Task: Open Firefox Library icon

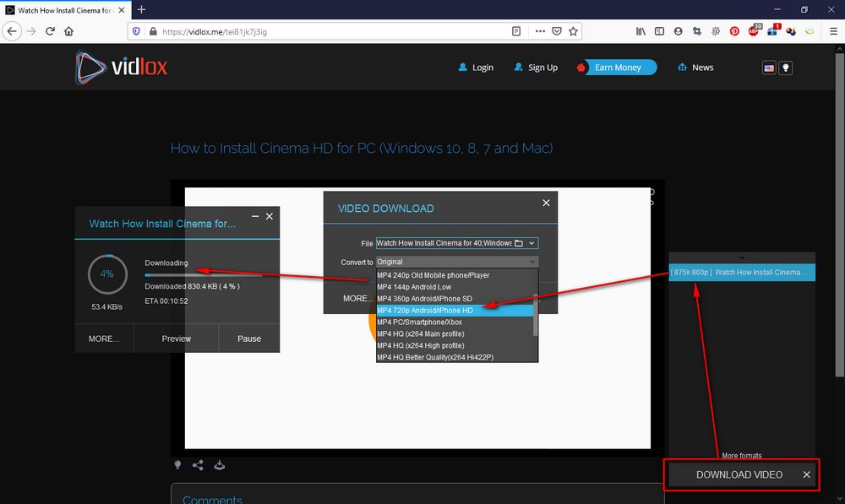Action: click(641, 31)
